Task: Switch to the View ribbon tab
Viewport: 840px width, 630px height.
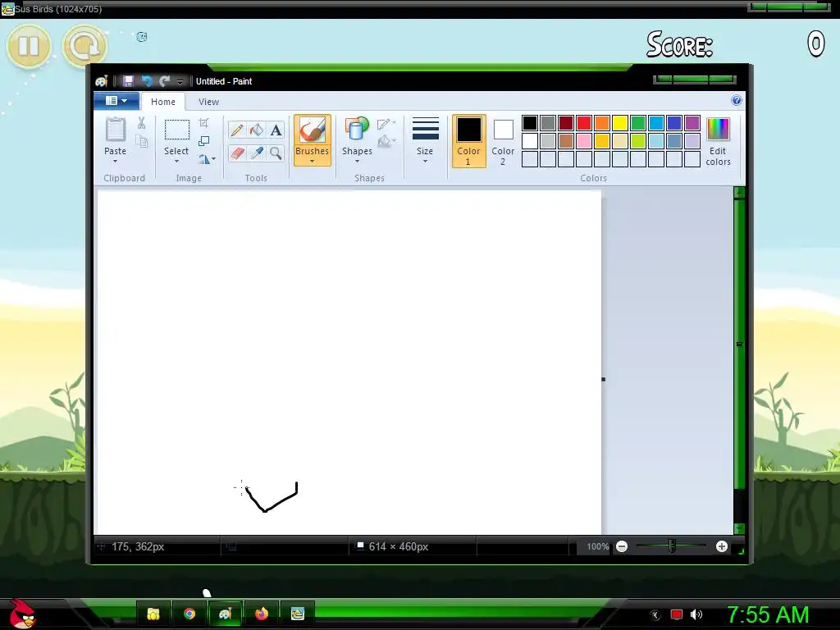Action: tap(208, 101)
